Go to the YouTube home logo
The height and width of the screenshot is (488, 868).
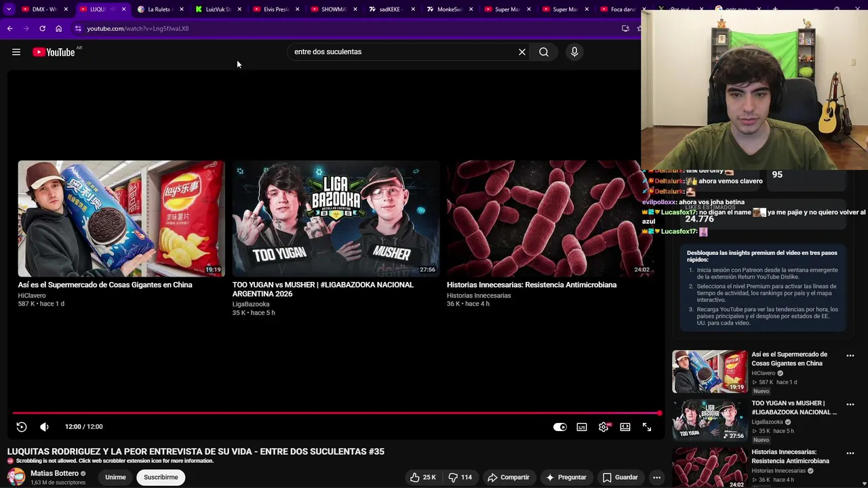tap(54, 52)
